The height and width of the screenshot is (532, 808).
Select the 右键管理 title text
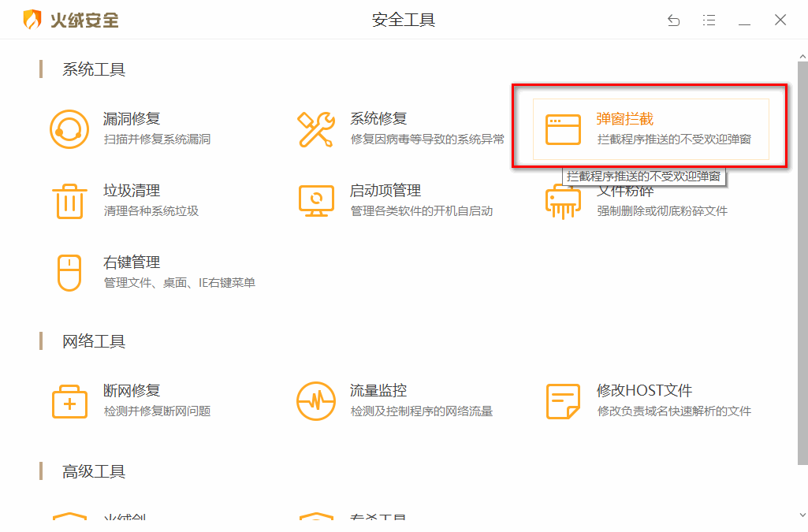132,262
